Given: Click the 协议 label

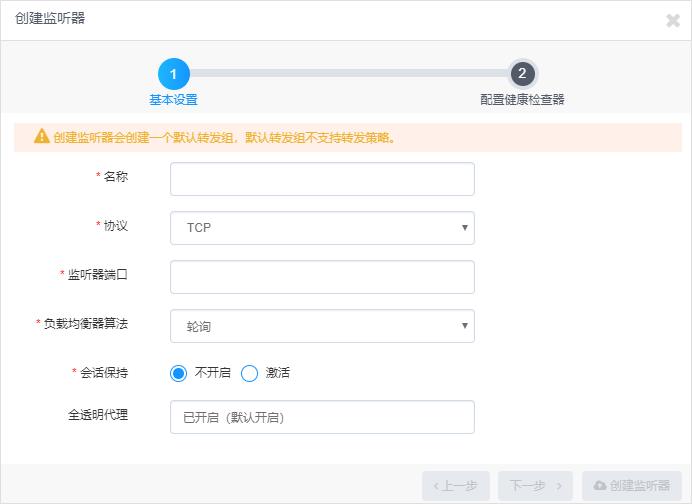Looking at the screenshot, I should tap(116, 226).
